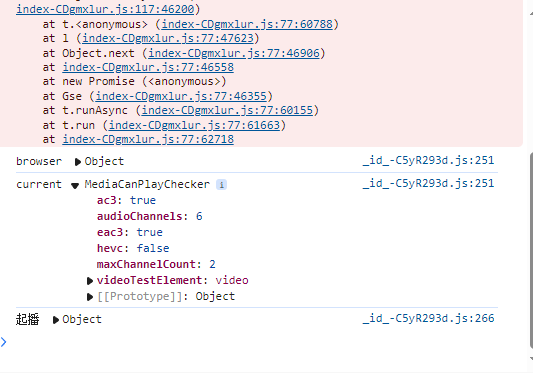This screenshot has height=373, width=533.
Task: Open Gse source link 77:46355
Action: [x=181, y=96]
